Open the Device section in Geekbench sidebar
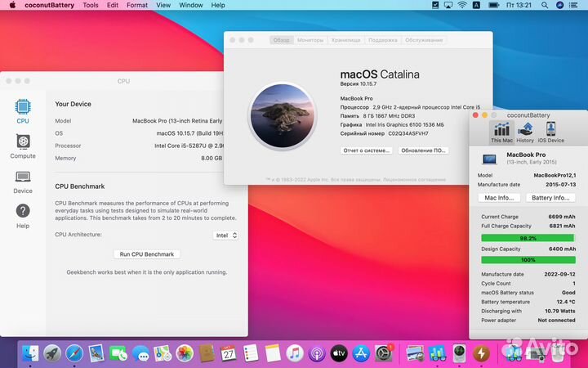Viewport: 588px width, 368px height. (x=23, y=182)
